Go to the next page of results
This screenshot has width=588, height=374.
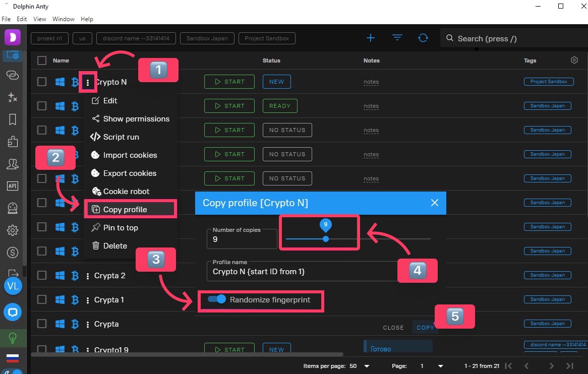[551, 366]
